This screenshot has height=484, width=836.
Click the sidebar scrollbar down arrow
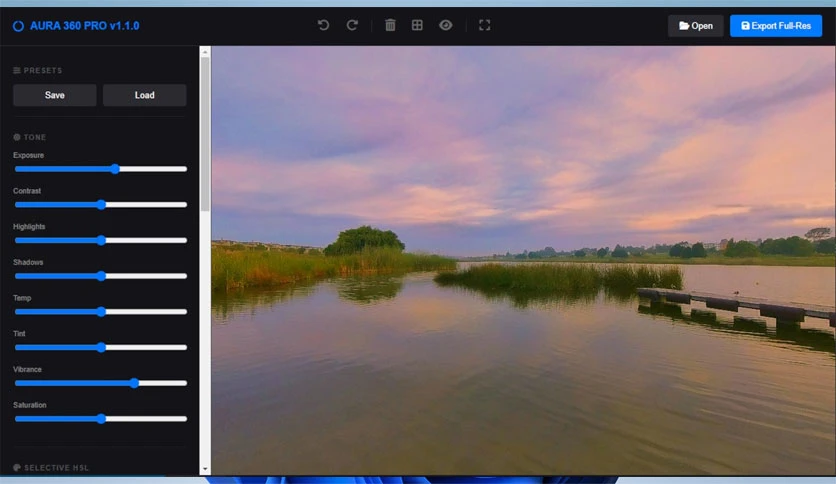[205, 470]
